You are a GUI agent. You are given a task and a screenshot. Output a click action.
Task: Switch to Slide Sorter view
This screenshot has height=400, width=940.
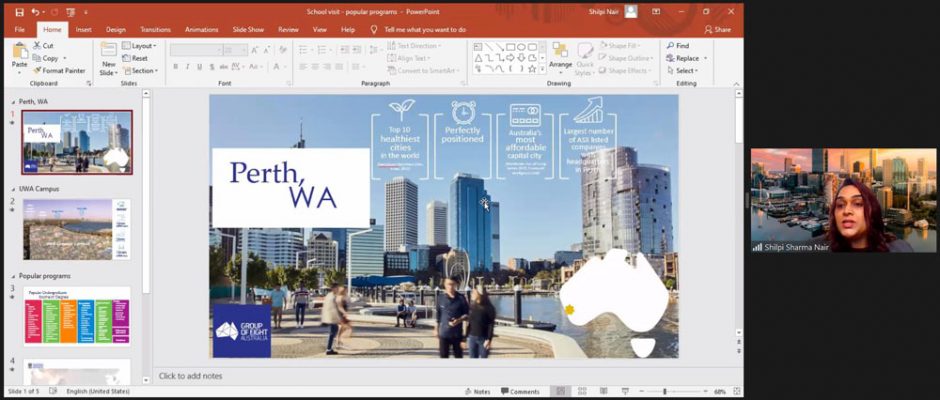pos(582,392)
